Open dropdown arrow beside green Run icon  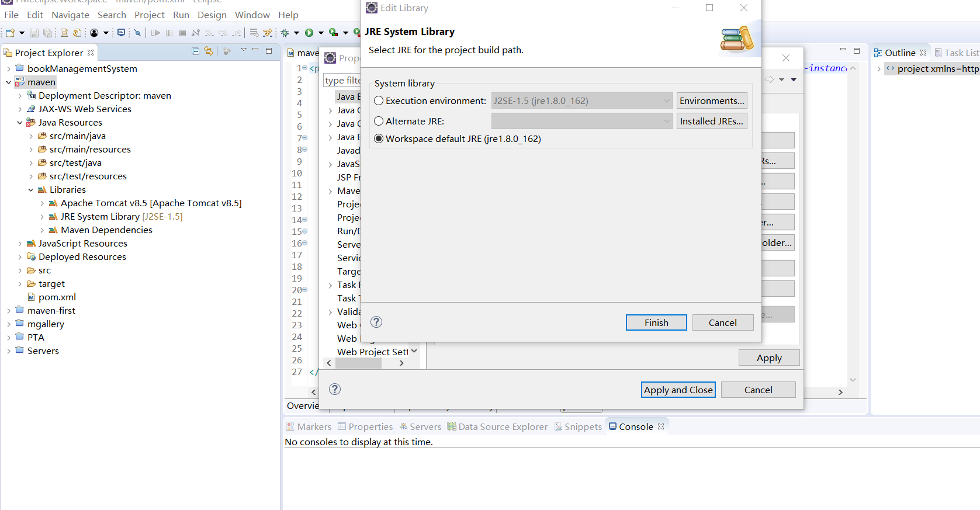click(321, 33)
